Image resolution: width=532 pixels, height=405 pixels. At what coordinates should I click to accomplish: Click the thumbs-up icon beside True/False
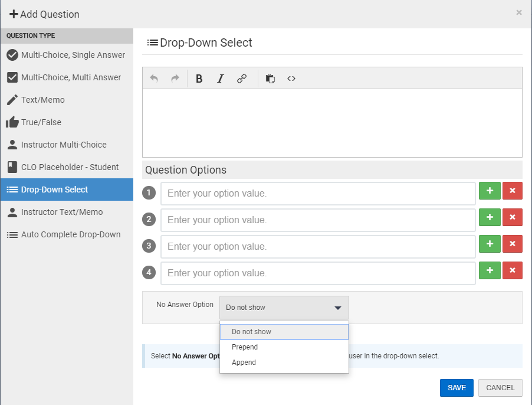coord(12,122)
